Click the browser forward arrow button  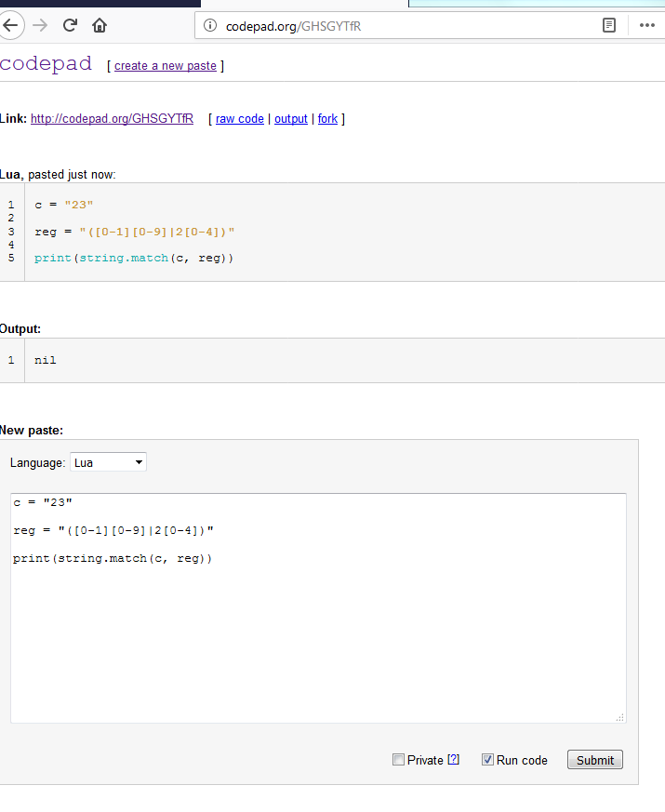(x=40, y=25)
